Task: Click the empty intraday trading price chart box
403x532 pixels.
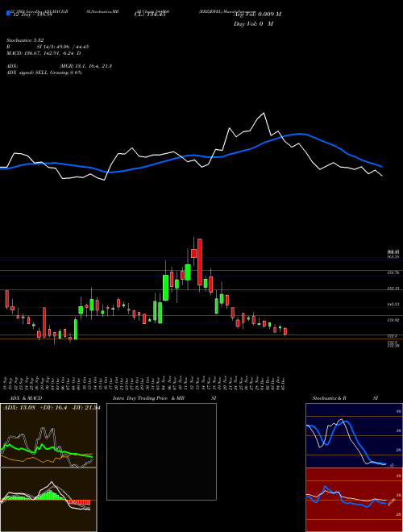Action: click(x=161, y=451)
